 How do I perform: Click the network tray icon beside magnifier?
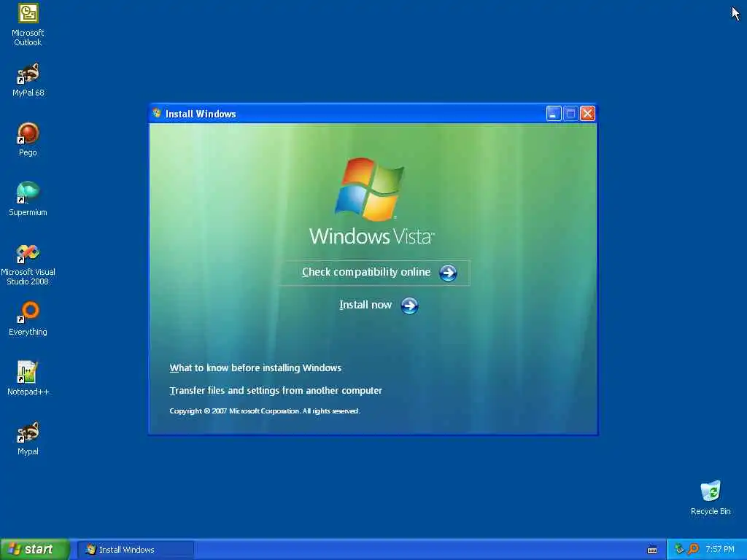[679, 549]
